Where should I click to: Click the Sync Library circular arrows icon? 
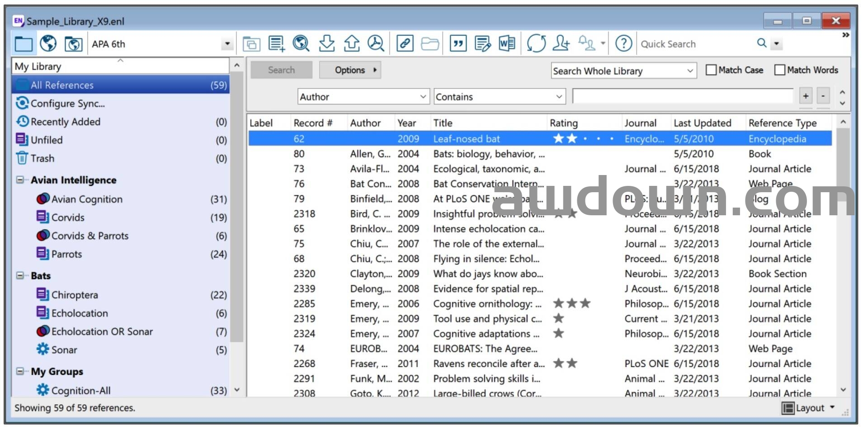click(x=536, y=44)
